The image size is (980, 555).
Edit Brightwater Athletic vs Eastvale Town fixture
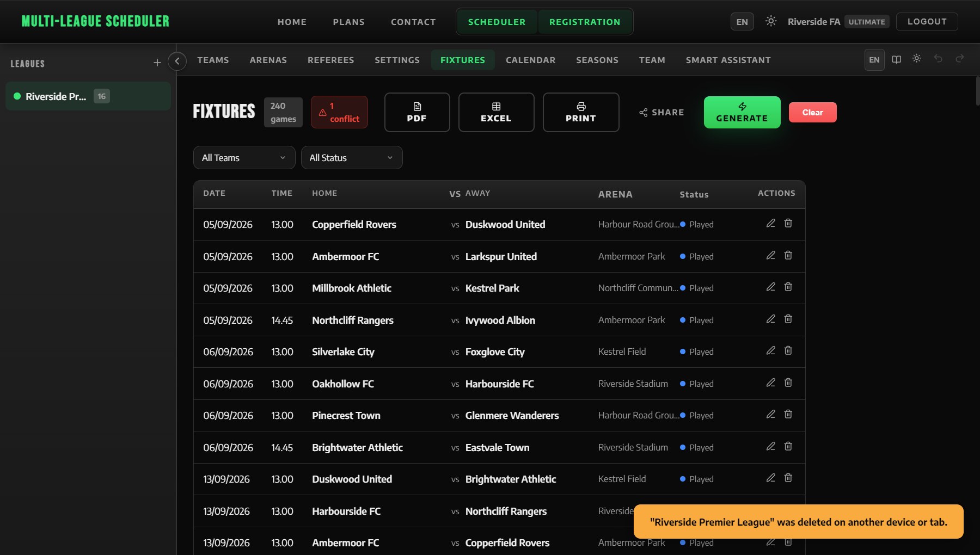771,446
